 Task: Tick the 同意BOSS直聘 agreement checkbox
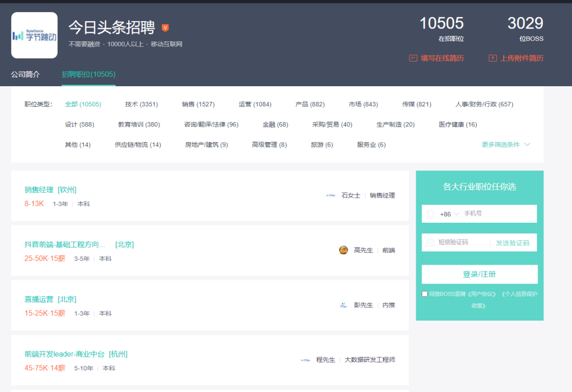pyautogui.click(x=425, y=294)
